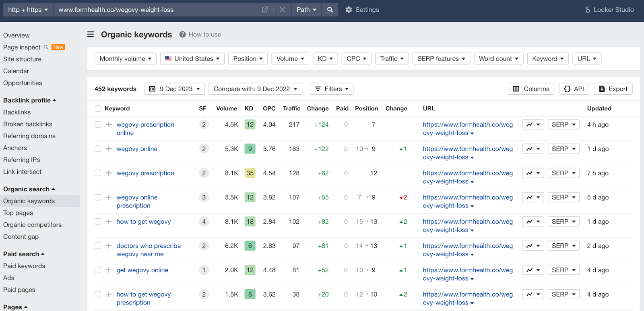Screen dimensions: 644x311
Task: Click SF badge 1 for 'get wegovy online'
Action: [204, 270]
